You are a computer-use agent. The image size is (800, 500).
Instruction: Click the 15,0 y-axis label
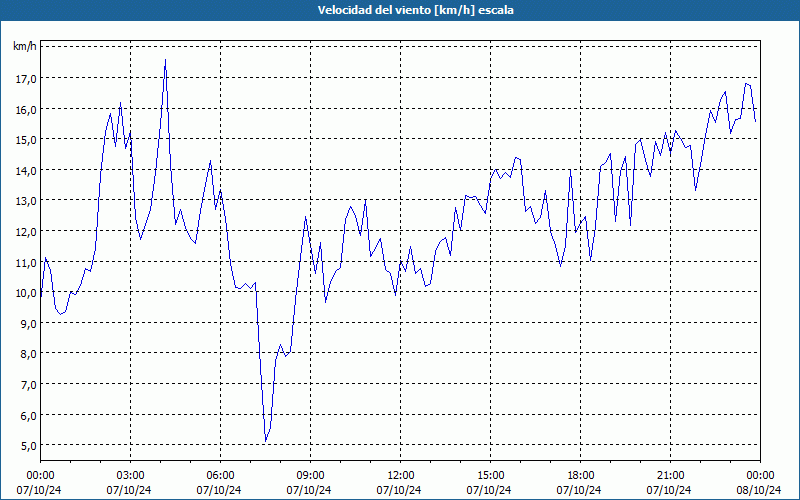27,140
